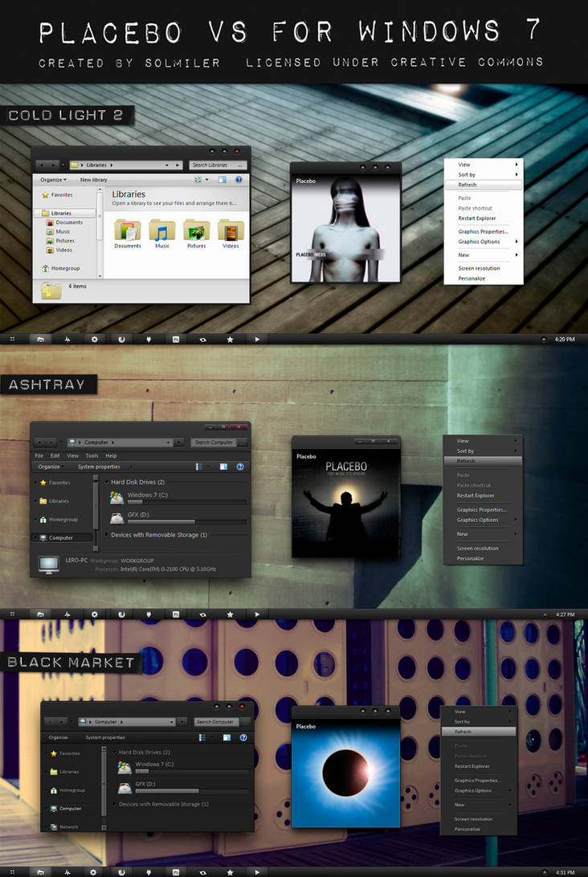Toggle preview pane in Ashtray Computer window

[x=224, y=467]
